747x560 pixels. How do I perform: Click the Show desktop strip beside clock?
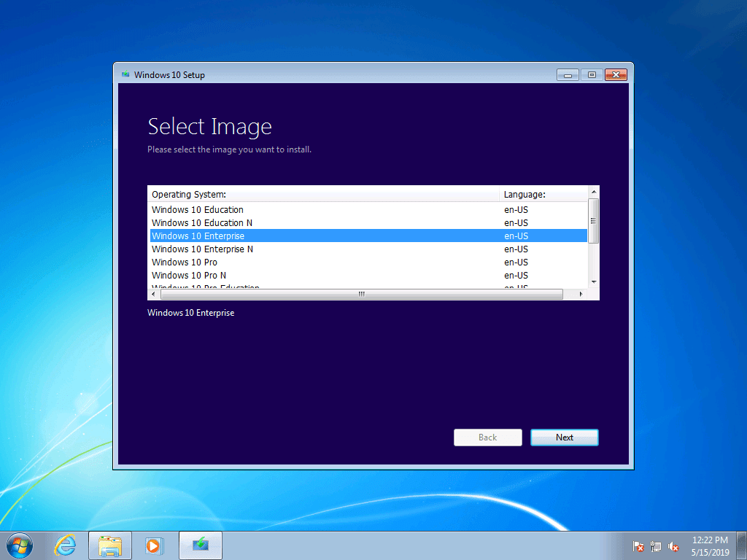(x=743, y=545)
